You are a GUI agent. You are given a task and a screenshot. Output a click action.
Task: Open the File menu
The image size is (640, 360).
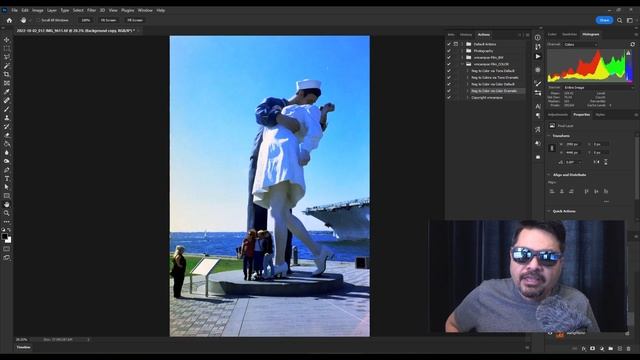14,10
